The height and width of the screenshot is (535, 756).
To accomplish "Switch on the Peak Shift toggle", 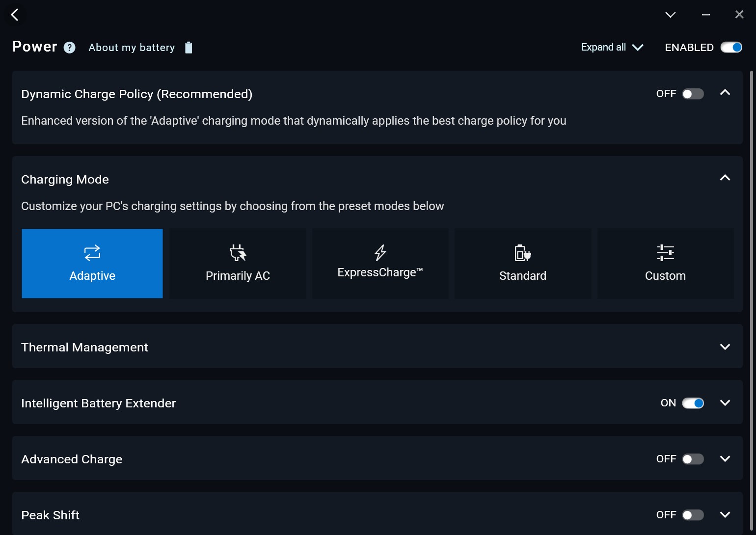I will click(693, 515).
